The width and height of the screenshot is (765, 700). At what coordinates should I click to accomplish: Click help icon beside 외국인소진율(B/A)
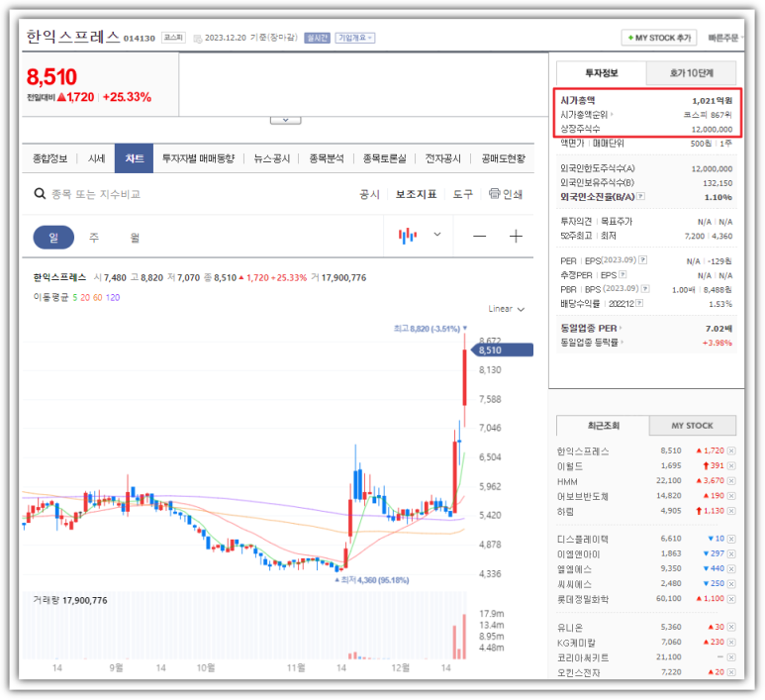(x=641, y=196)
